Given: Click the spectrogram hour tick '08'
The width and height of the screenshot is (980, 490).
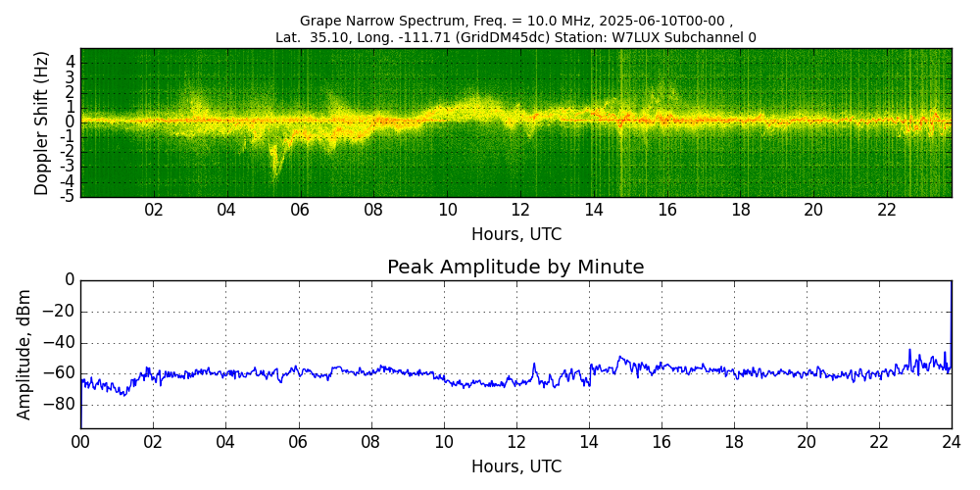Looking at the screenshot, I should coord(373,212).
